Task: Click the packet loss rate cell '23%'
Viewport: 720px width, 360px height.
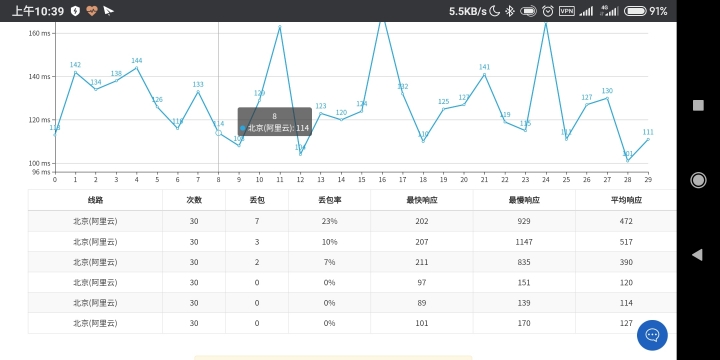Action: tap(329, 221)
